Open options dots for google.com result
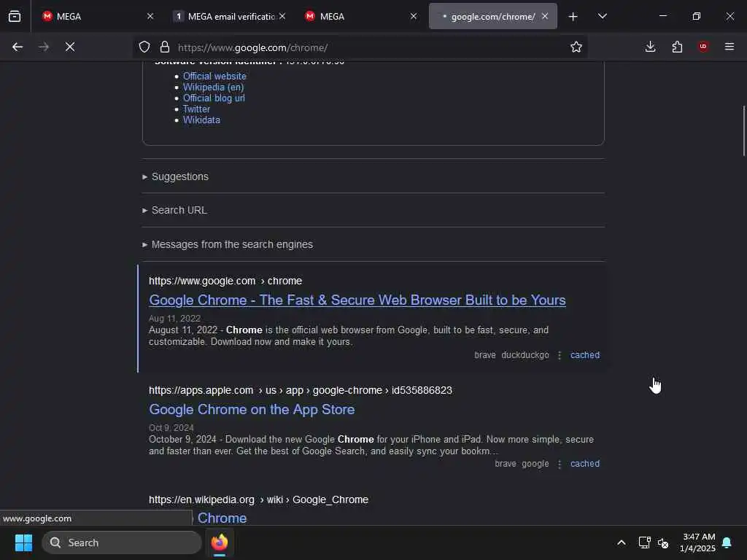747x560 pixels. [x=560, y=355]
